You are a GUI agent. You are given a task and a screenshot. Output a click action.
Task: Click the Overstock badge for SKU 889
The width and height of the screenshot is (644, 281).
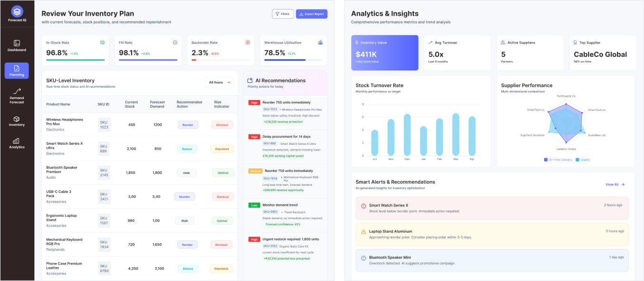[x=222, y=149]
